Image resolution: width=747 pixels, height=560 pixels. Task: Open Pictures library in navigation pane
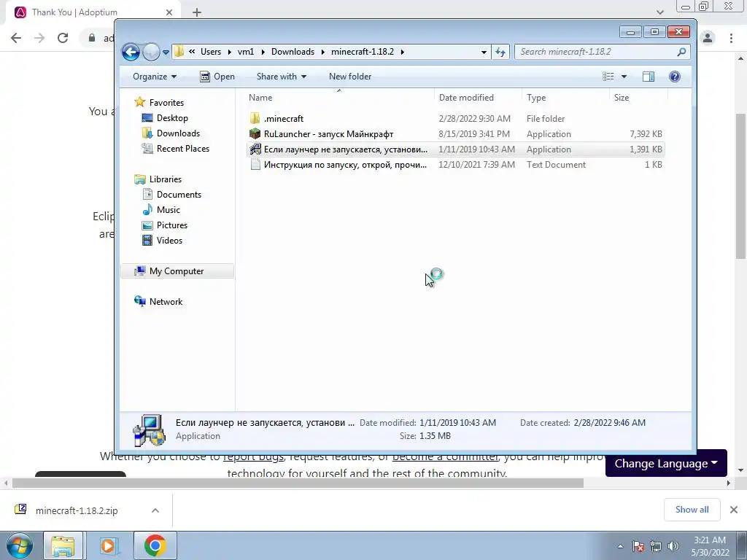(172, 225)
